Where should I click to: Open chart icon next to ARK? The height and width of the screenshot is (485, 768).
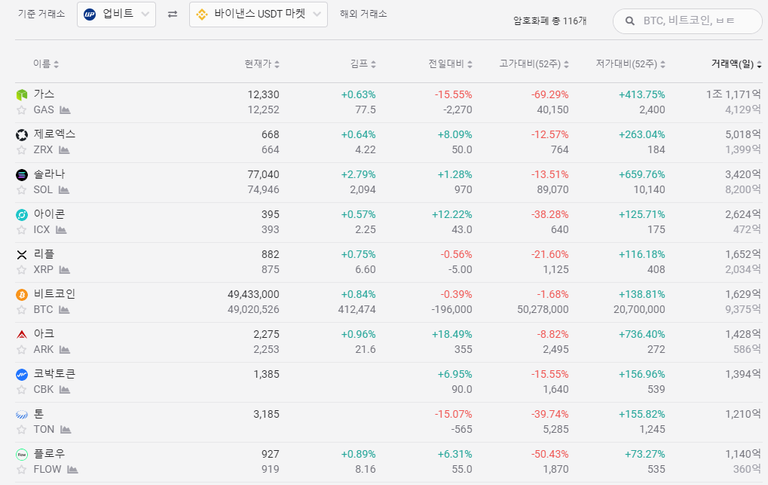click(x=64, y=350)
